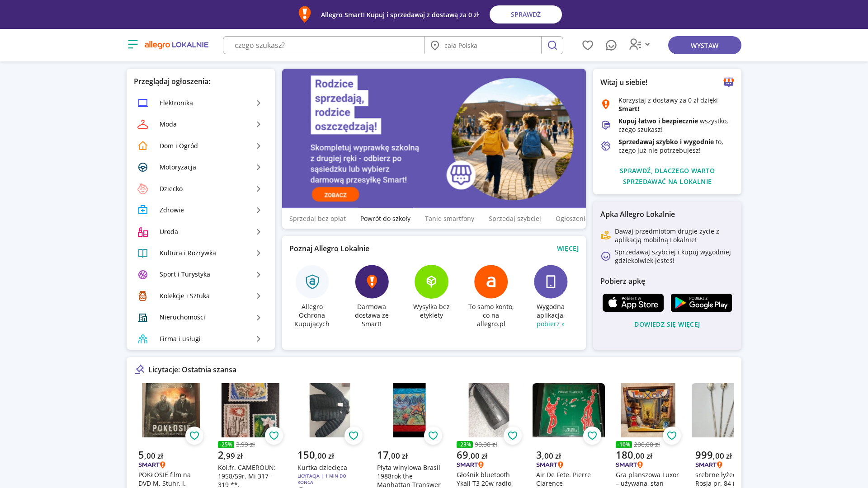Click the auction gavel icon near Licytacje

(x=139, y=370)
